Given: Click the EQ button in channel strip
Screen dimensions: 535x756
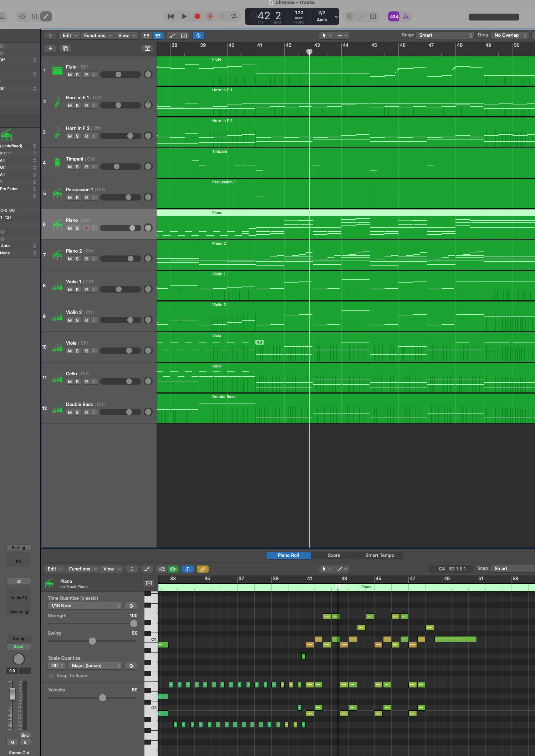Looking at the screenshot, I should click(19, 562).
